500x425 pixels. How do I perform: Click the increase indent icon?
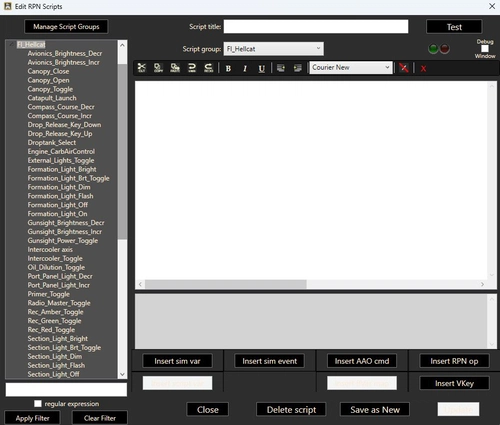(x=281, y=68)
